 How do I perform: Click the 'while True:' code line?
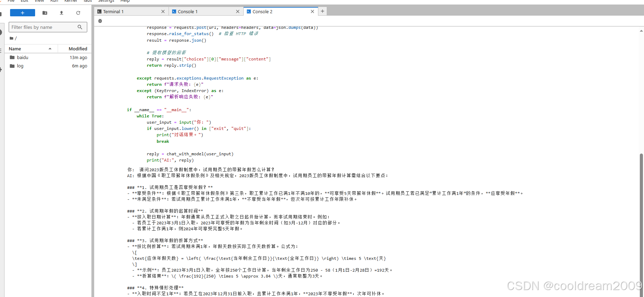(x=150, y=116)
